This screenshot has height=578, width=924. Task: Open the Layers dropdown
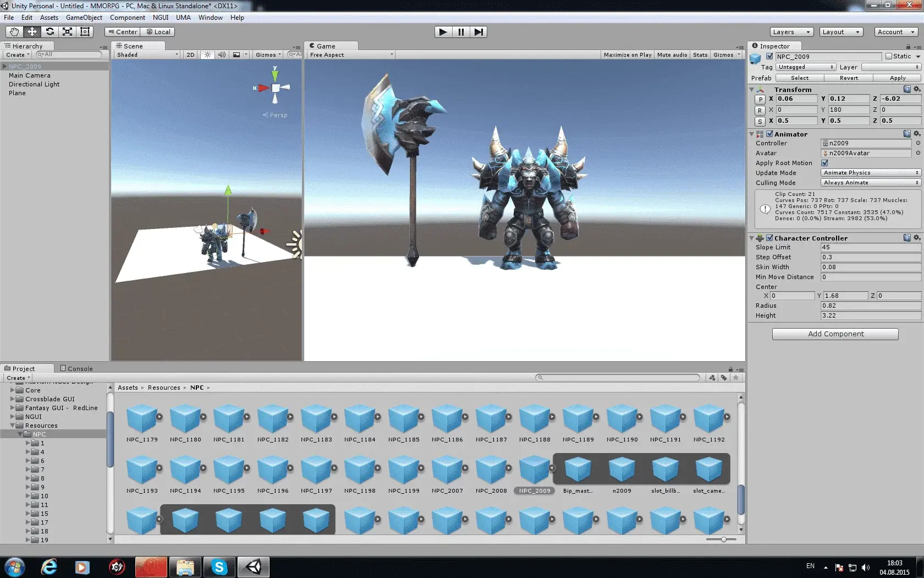(791, 32)
